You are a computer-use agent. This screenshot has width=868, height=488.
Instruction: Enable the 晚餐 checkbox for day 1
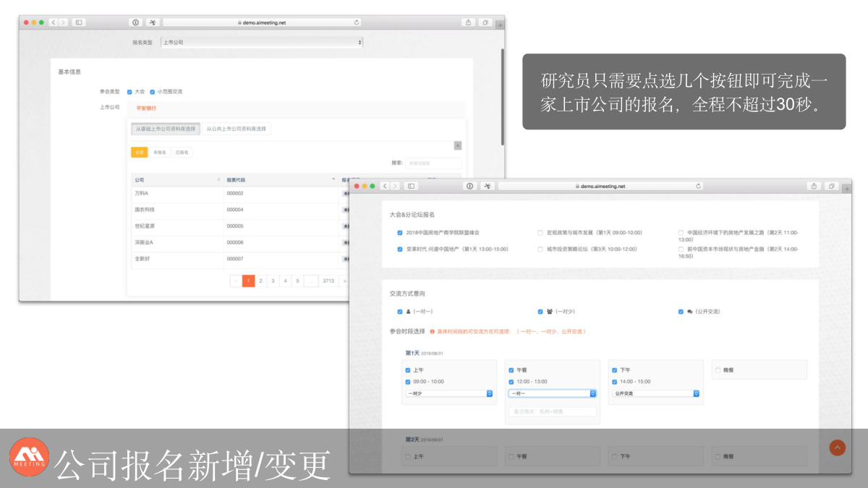[718, 370]
